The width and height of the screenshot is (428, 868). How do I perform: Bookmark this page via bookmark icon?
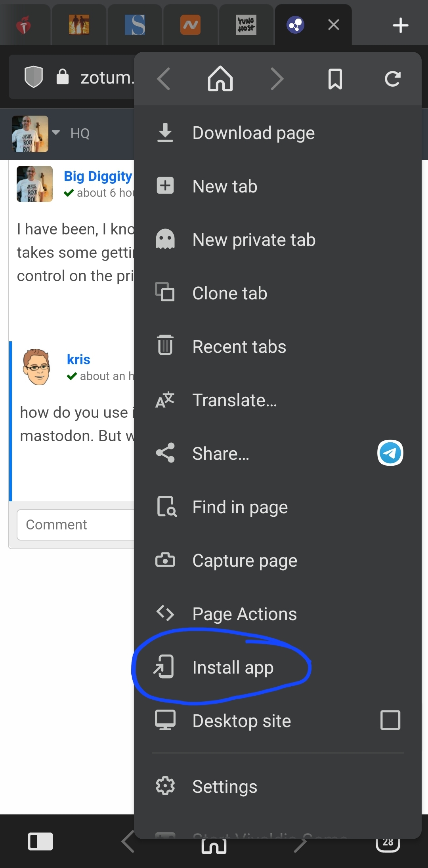pyautogui.click(x=335, y=79)
